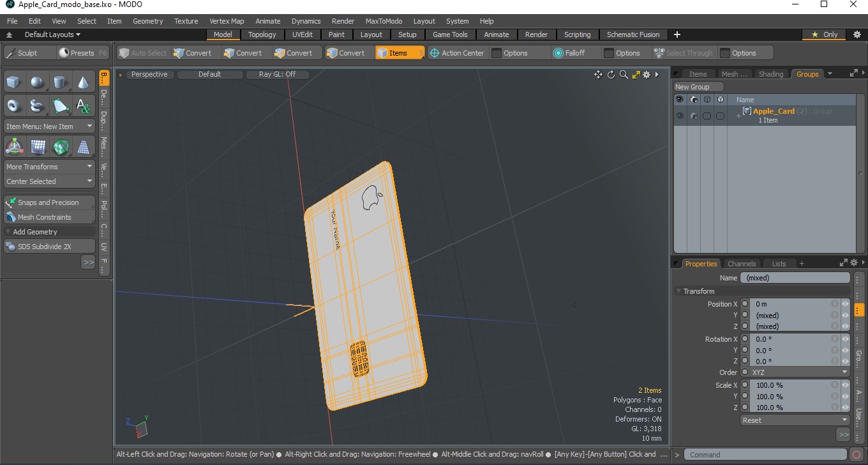Switch to the Channels tab
The image size is (868, 465).
(x=742, y=263)
